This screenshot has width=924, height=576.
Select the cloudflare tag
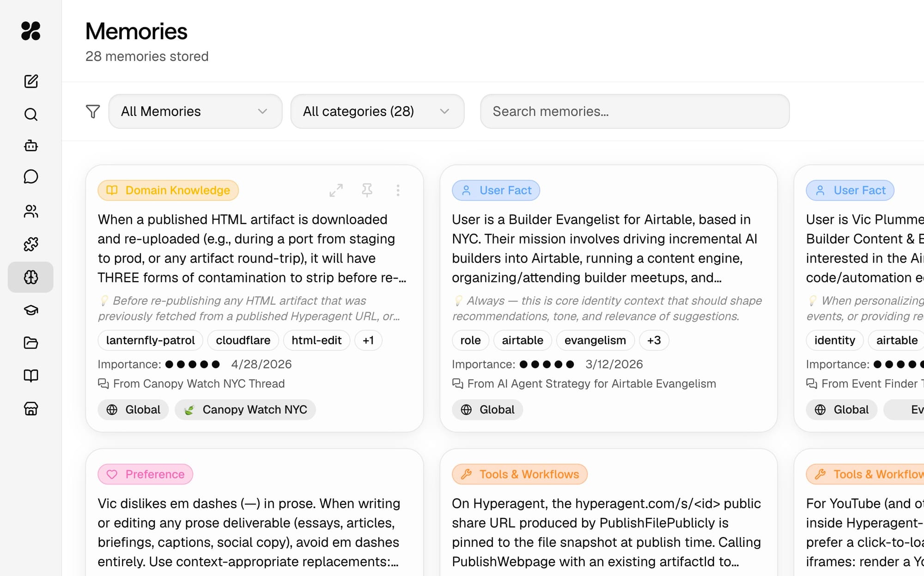point(243,340)
